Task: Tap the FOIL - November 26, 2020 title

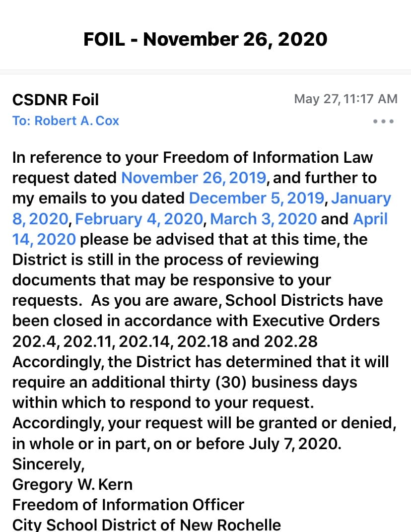Action: tap(205, 39)
